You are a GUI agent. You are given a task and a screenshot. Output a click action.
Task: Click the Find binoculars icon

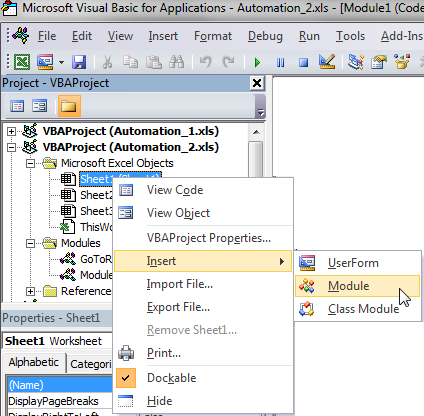pos(177,62)
